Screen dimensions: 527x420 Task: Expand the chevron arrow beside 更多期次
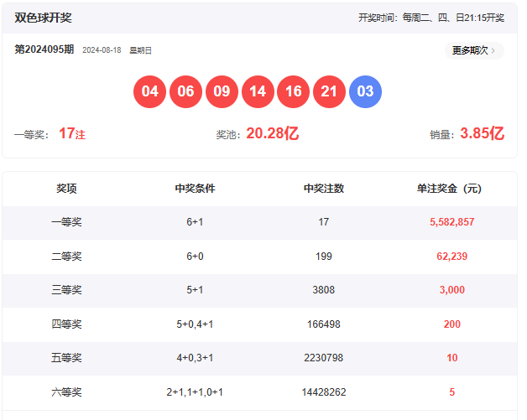click(x=493, y=50)
